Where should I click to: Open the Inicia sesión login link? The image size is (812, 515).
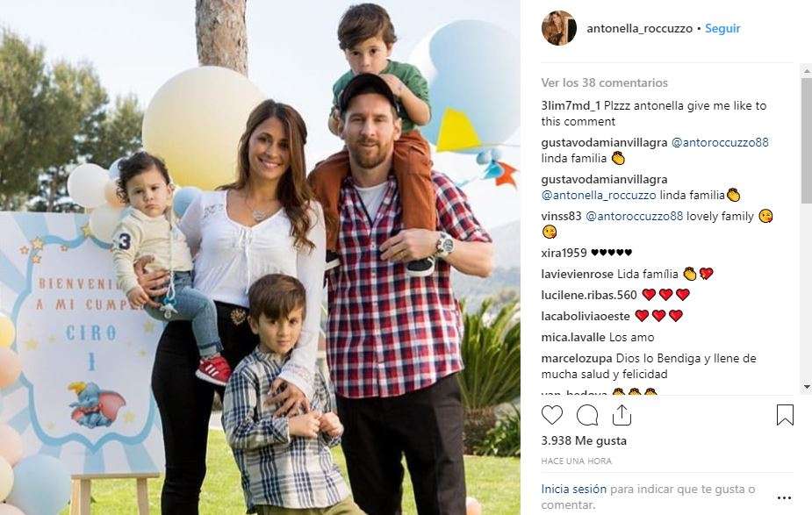point(574,489)
